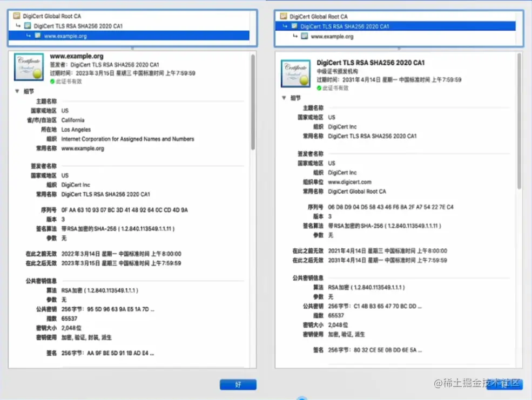
Task: Click issuer DigiCert Global Root CA common name in right details
Action: click(357, 191)
